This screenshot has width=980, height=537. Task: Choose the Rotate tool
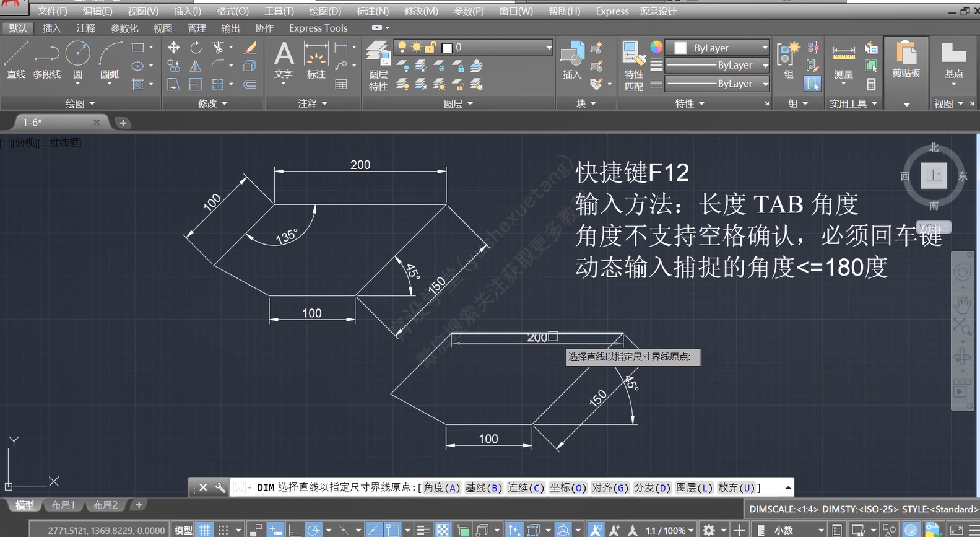(x=196, y=48)
